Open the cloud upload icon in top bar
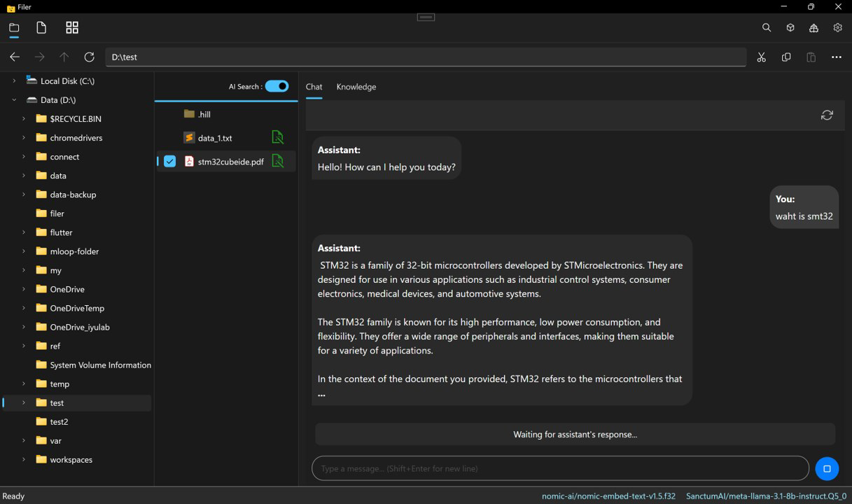This screenshot has height=504, width=852. (x=813, y=27)
